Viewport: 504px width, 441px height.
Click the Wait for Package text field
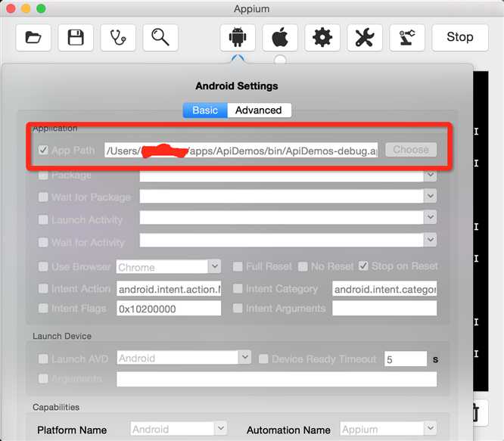pos(282,196)
